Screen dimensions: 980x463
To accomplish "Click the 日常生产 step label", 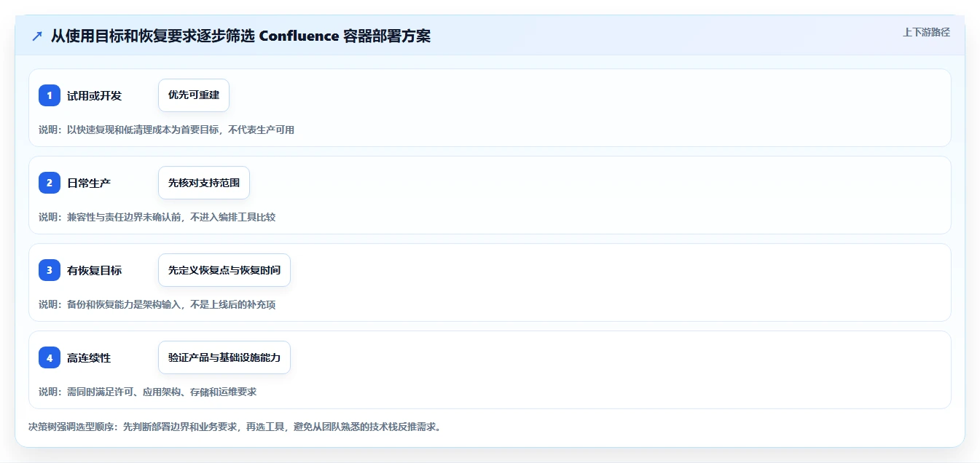I will (x=89, y=183).
